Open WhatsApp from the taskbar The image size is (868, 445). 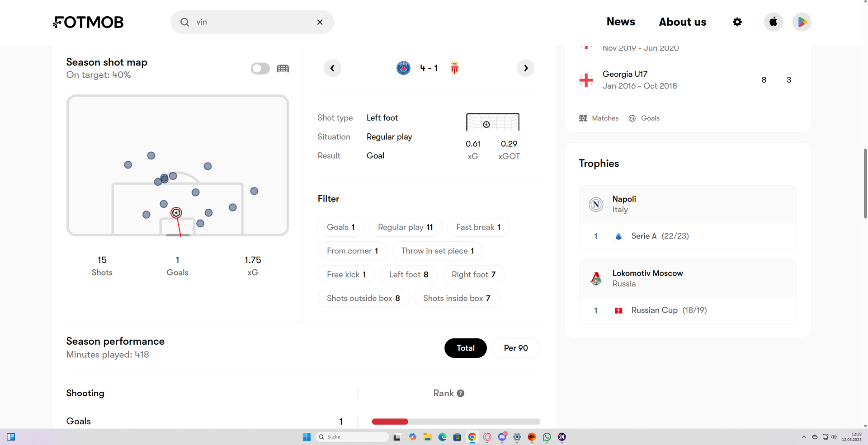547,437
